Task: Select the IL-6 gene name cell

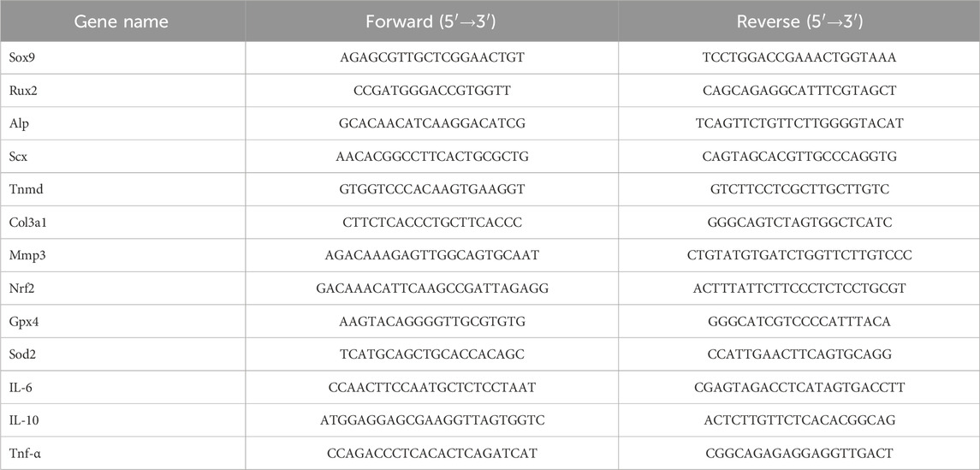Action: point(122,388)
